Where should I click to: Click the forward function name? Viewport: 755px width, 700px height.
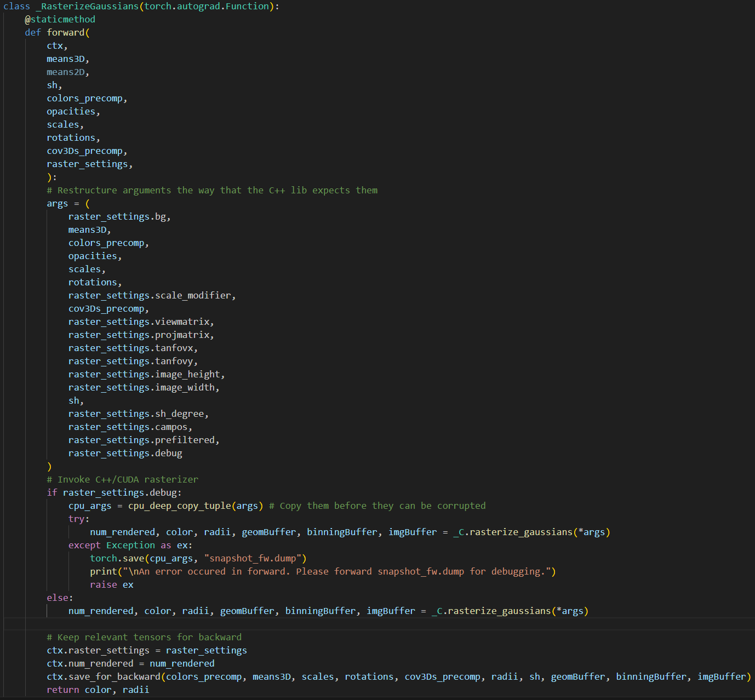[x=66, y=33]
